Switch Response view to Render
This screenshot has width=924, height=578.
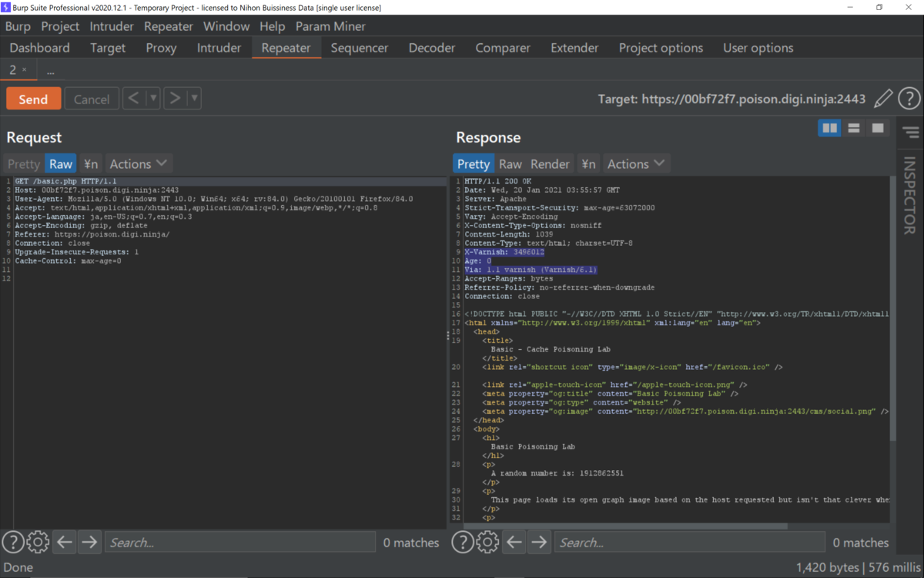pyautogui.click(x=550, y=163)
